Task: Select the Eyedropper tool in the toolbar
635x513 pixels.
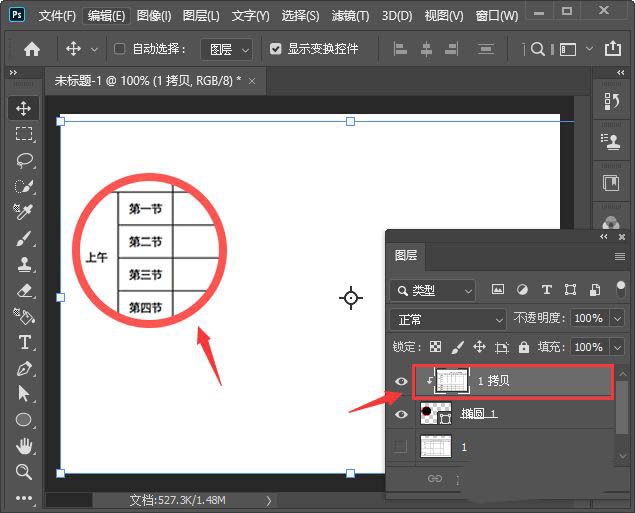Action: coord(24,212)
